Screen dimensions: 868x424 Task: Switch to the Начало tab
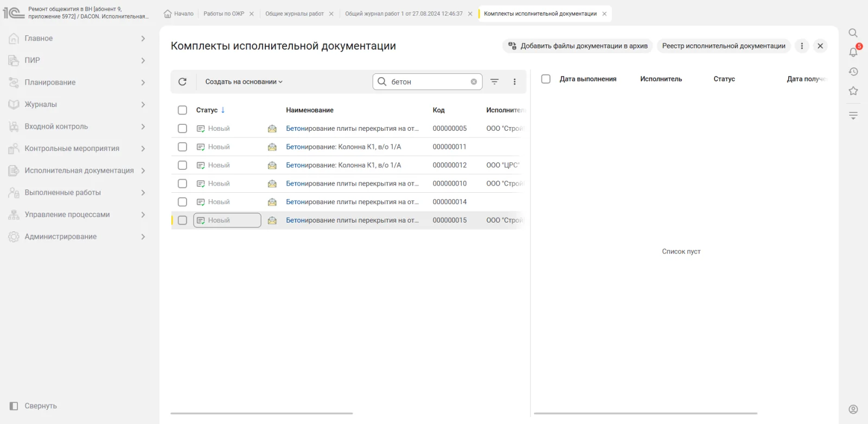coord(178,14)
